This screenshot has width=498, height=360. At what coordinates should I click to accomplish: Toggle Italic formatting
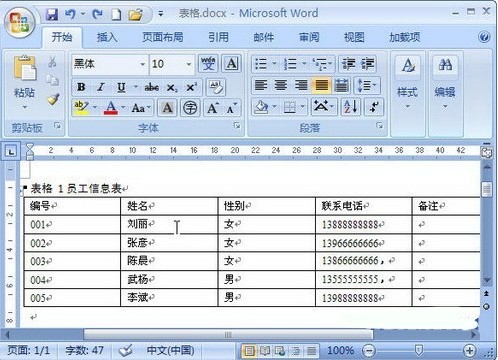click(101, 87)
